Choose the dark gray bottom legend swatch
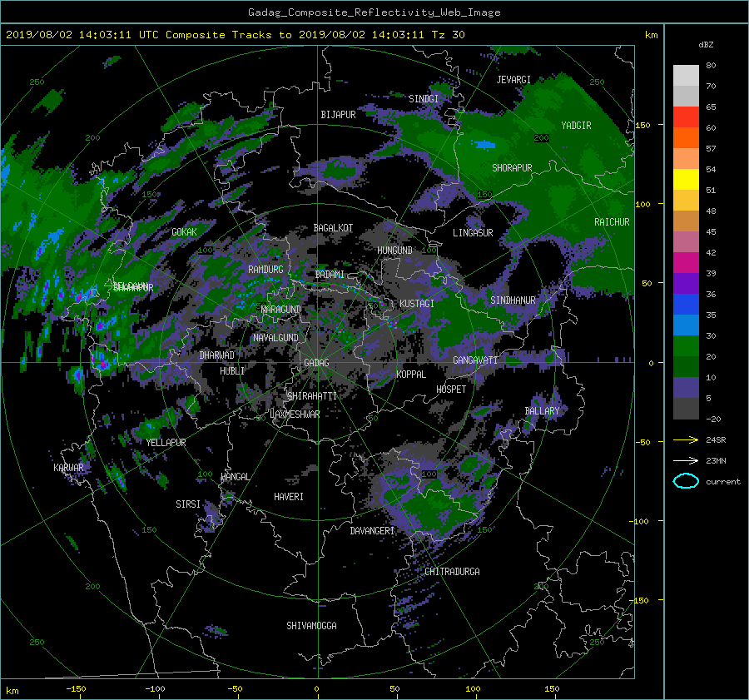 [x=686, y=409]
